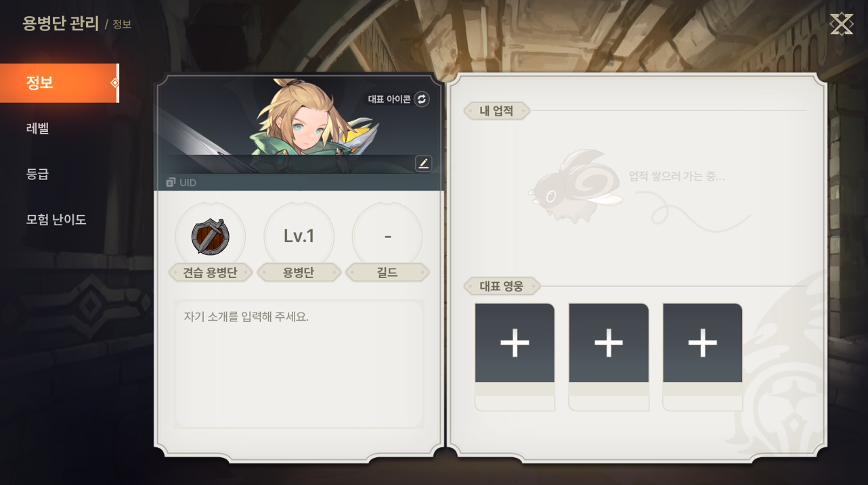This screenshot has height=485, width=868.
Task: Click the refresh icon next to 대표 아이콘
Action: (422, 99)
